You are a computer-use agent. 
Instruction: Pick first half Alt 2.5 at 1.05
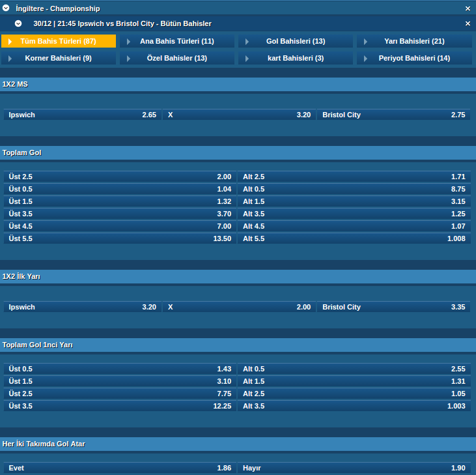(354, 394)
